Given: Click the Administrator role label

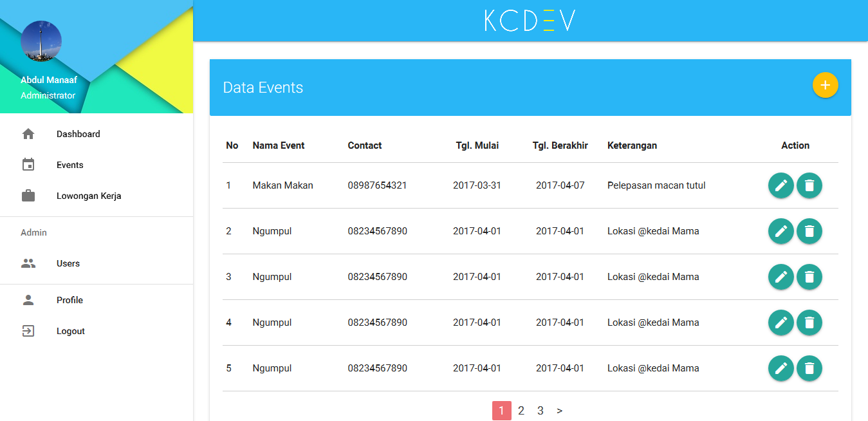Looking at the screenshot, I should (x=48, y=95).
